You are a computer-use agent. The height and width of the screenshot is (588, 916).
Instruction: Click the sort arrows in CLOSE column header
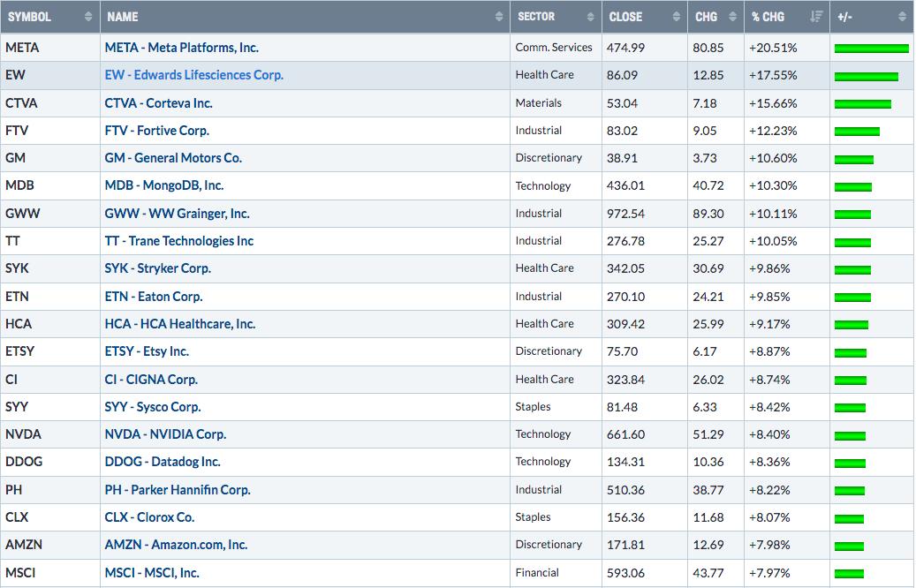point(676,17)
